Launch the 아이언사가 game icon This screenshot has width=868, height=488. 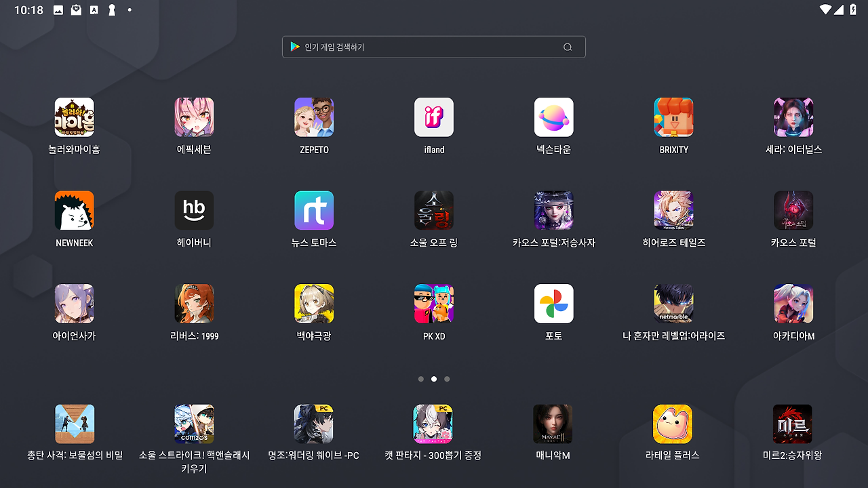75,304
